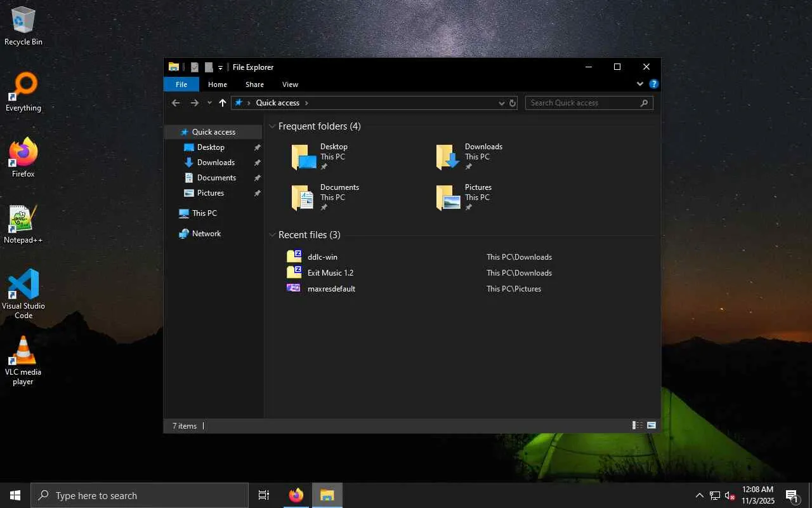Refresh the Quick access view
Screen dimensions: 812x508
pyautogui.click(x=513, y=103)
